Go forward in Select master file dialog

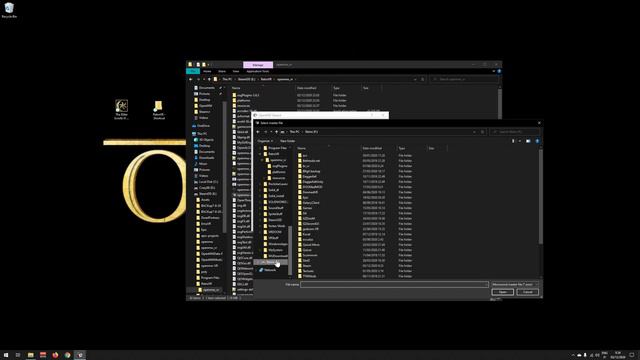click(265, 132)
